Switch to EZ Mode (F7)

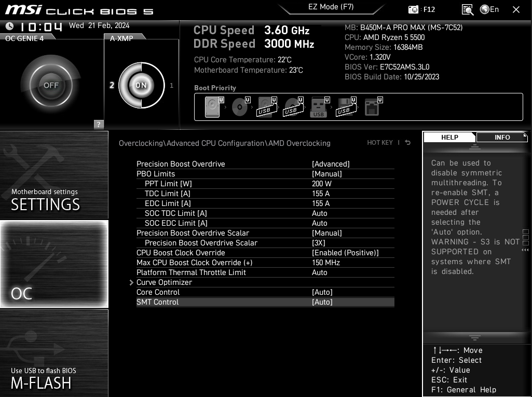[x=331, y=7]
